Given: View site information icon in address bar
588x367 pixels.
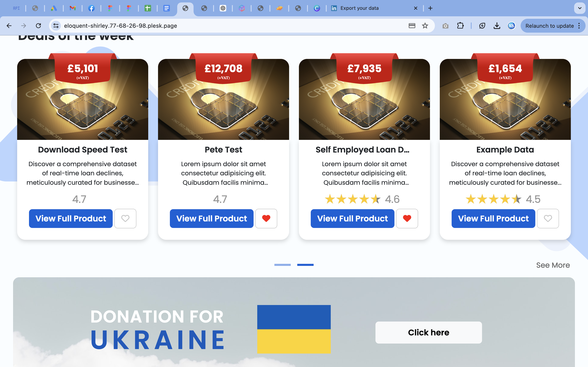Looking at the screenshot, I should (x=56, y=26).
